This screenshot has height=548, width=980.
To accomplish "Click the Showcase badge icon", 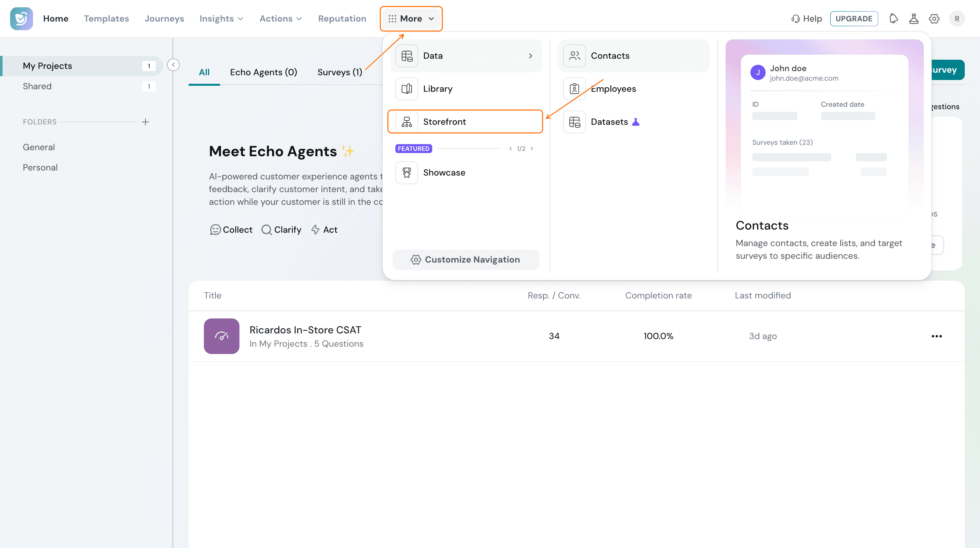I will tap(407, 173).
